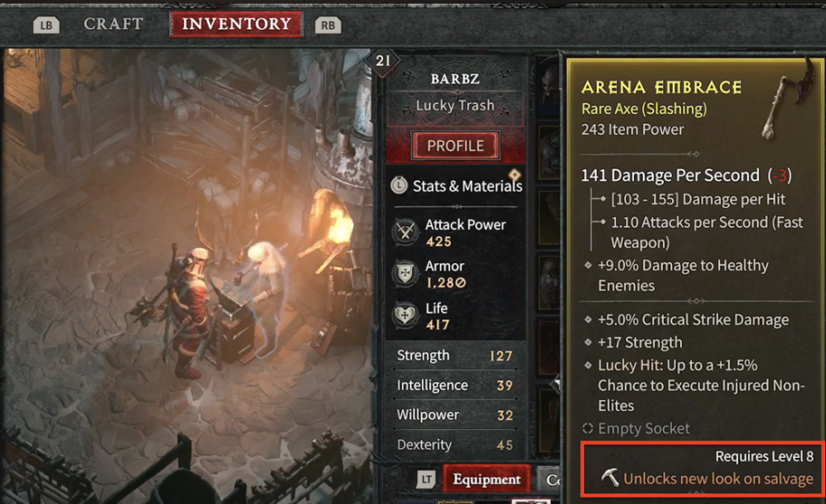
Task: Click the LB bumper icon
Action: tap(46, 25)
